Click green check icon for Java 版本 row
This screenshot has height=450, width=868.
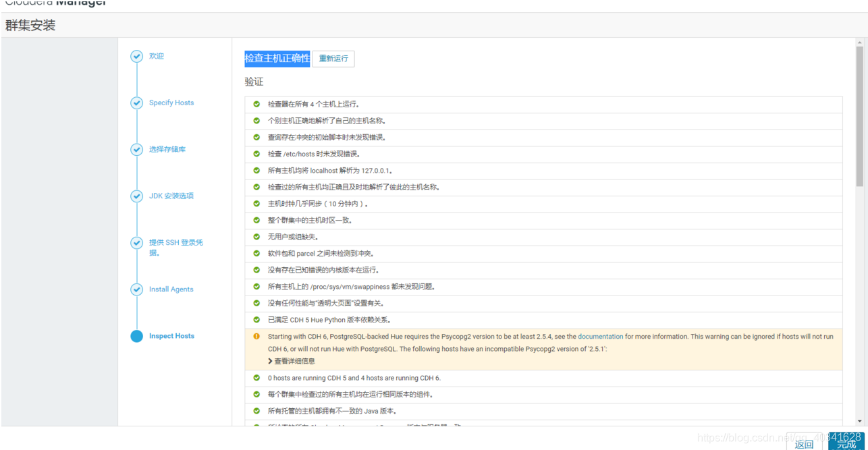(256, 411)
